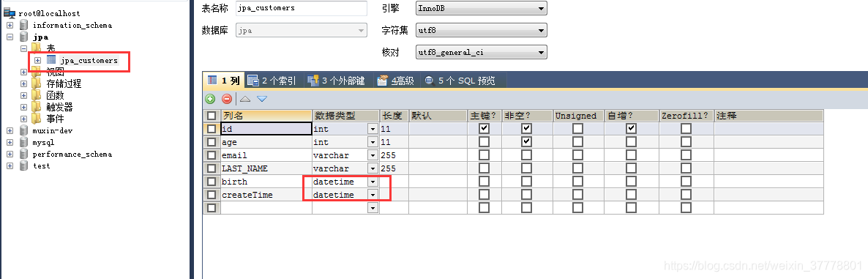The height and width of the screenshot is (279, 868).
Task: Toggle primary key checkbox for id row
Action: [x=484, y=128]
